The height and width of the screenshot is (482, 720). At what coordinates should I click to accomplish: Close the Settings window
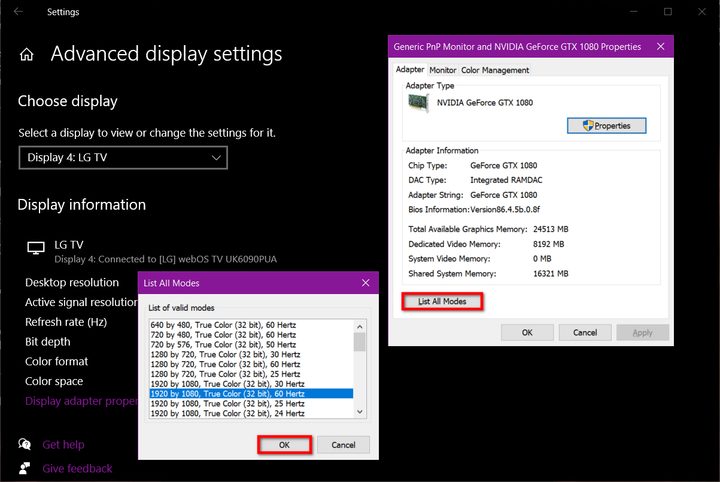702,11
